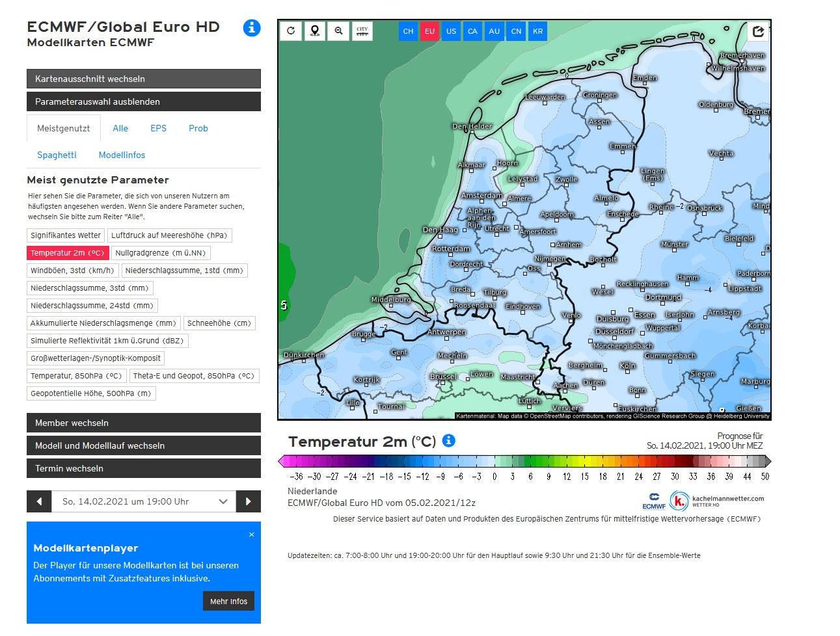
Task: Click the kachelmannwetter.com logo
Action: pyautogui.click(x=717, y=501)
